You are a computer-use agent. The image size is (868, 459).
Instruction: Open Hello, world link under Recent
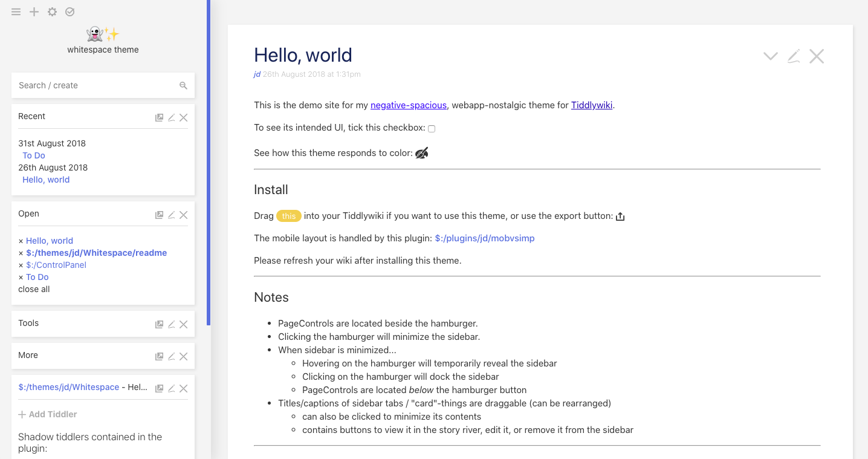click(x=46, y=180)
